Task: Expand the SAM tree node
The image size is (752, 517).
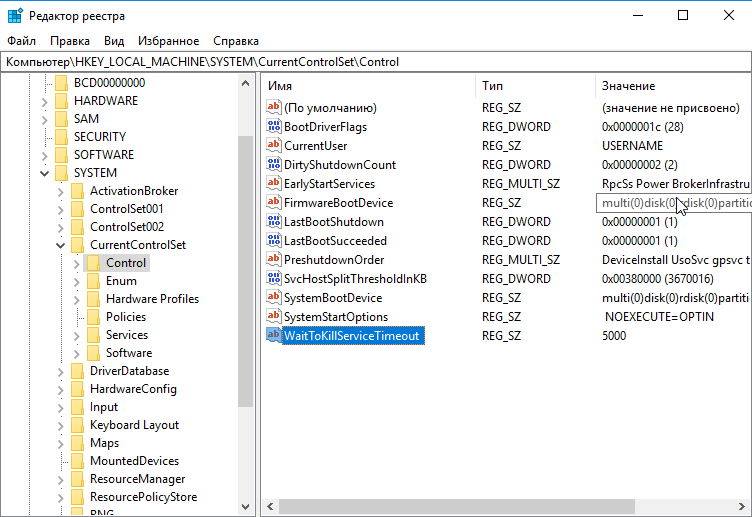Action: coord(45,119)
